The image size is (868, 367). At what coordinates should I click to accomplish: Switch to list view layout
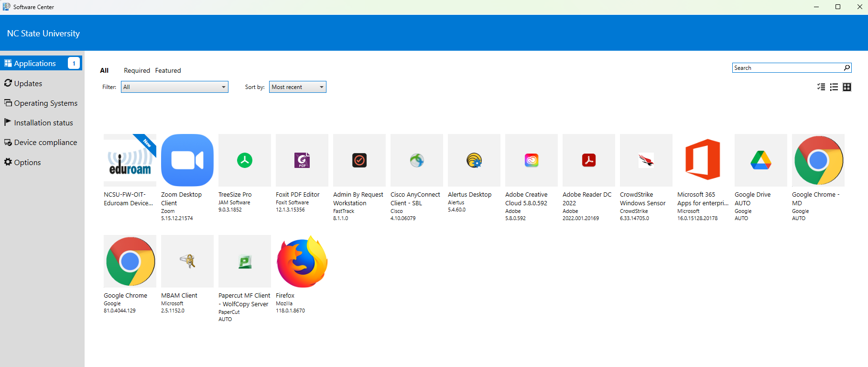(834, 87)
